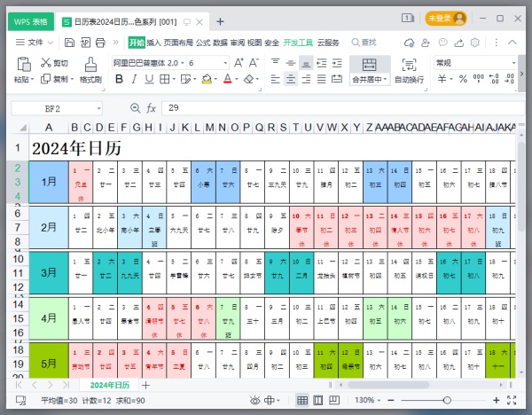
Task: Open the 开发工具 developer tab
Action: point(298,43)
